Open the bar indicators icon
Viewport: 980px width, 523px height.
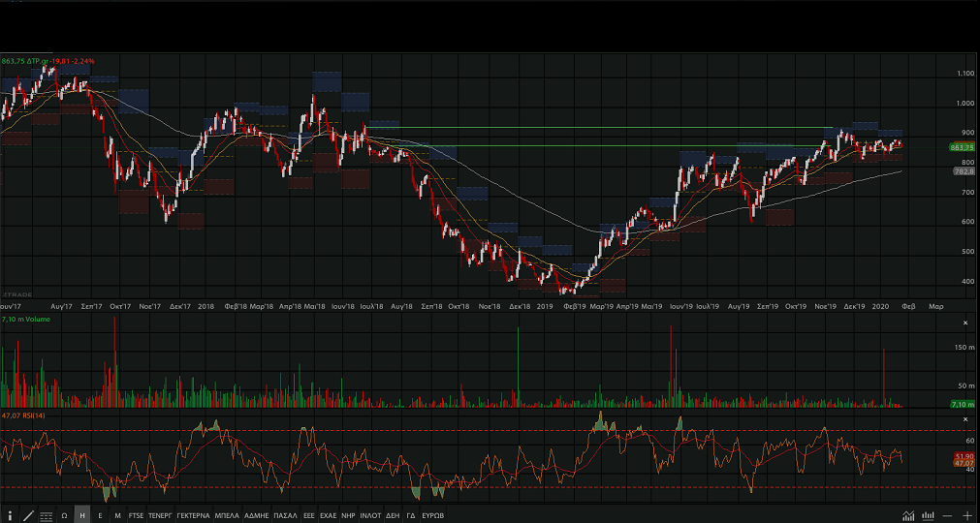pos(929,515)
